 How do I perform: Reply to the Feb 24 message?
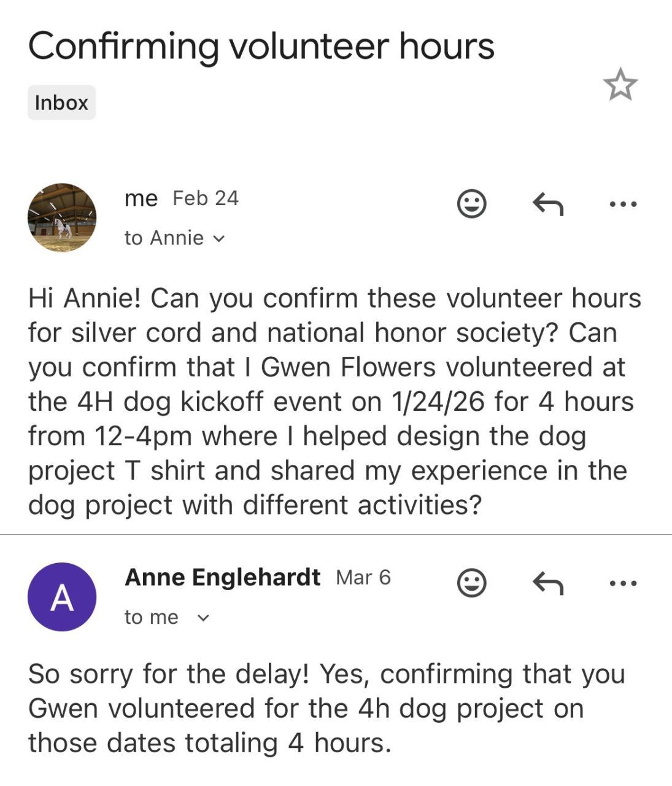(x=547, y=203)
